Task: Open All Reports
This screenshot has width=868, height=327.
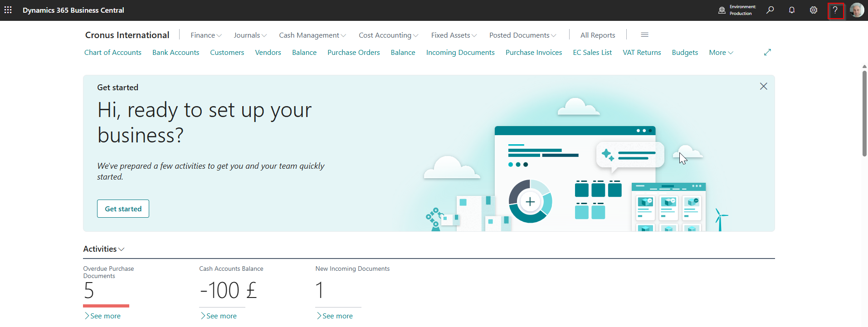Action: (x=598, y=35)
